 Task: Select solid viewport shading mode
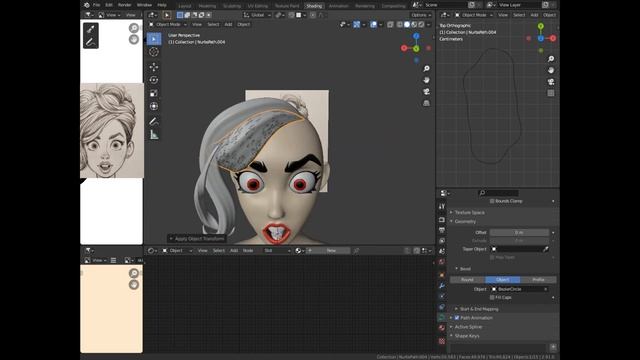[x=407, y=24]
